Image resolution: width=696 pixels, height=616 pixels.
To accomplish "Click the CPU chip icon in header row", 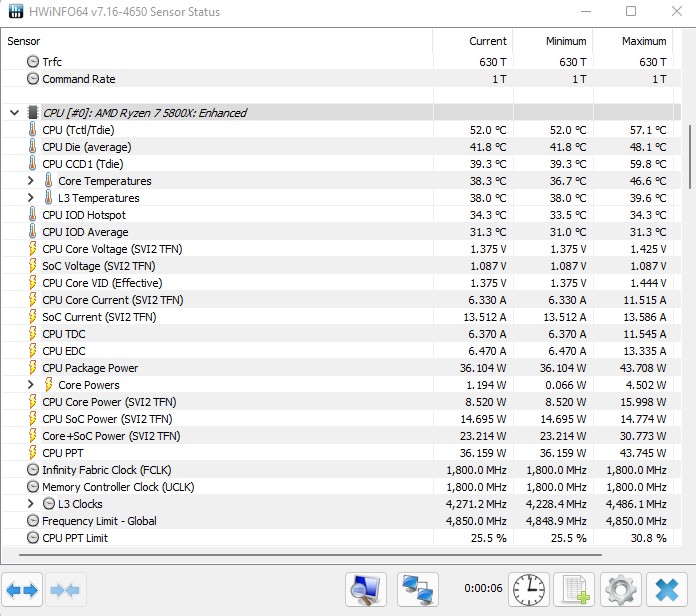I will pos(32,113).
